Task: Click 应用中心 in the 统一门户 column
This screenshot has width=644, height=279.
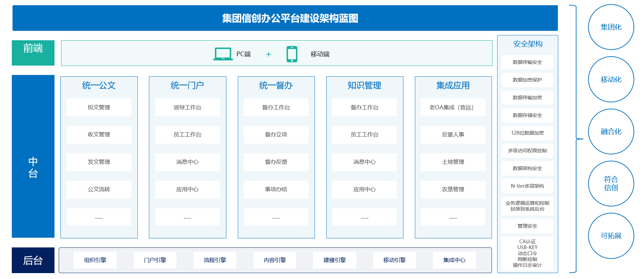Action: 187,189
